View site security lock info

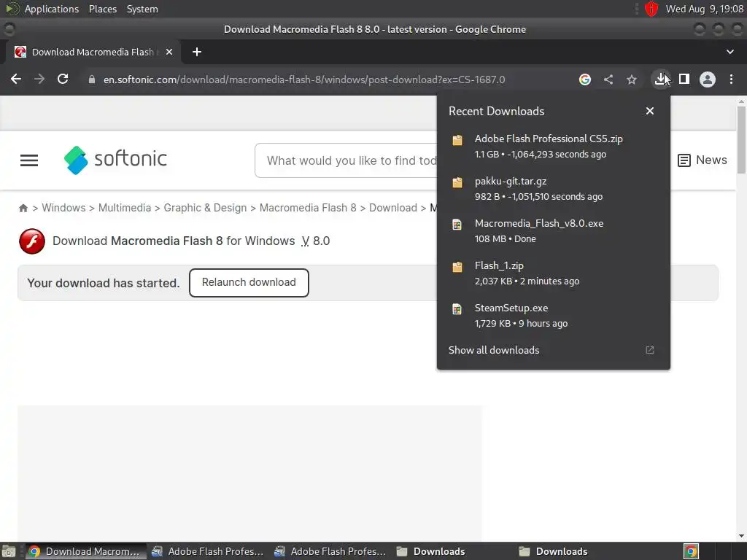click(92, 79)
